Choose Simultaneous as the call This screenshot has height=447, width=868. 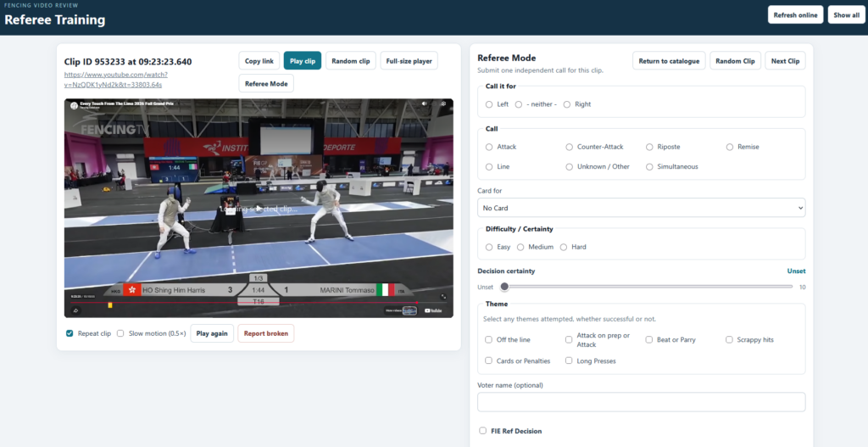[649, 167]
